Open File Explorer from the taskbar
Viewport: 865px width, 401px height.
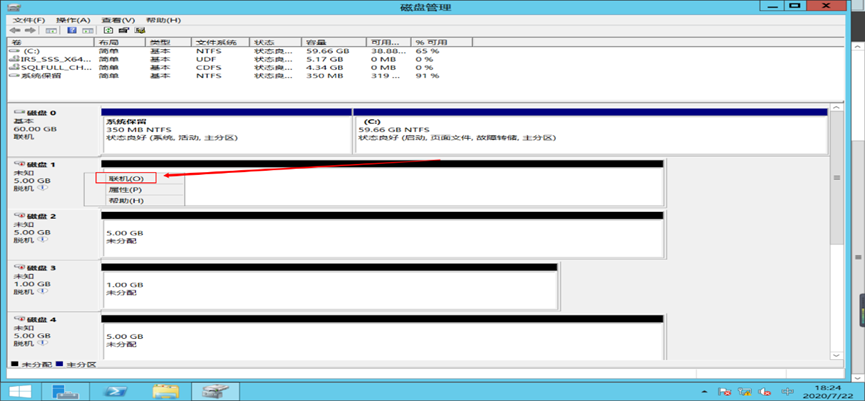coord(165,391)
